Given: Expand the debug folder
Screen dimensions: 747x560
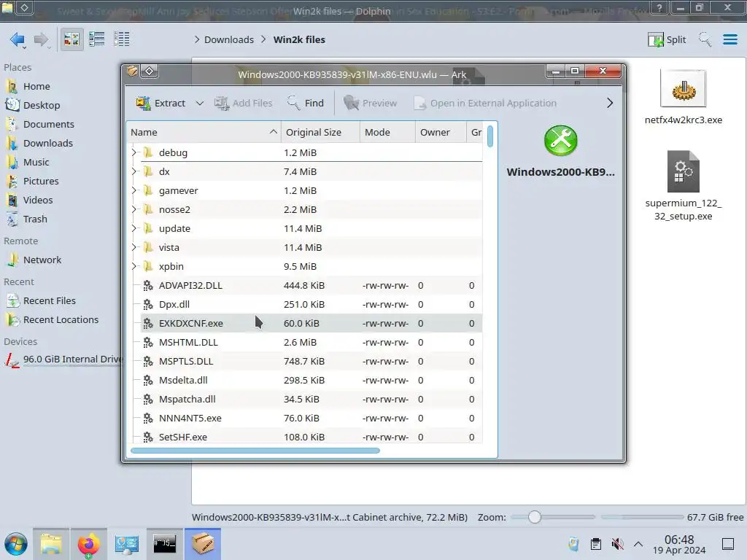Looking at the screenshot, I should coord(134,152).
